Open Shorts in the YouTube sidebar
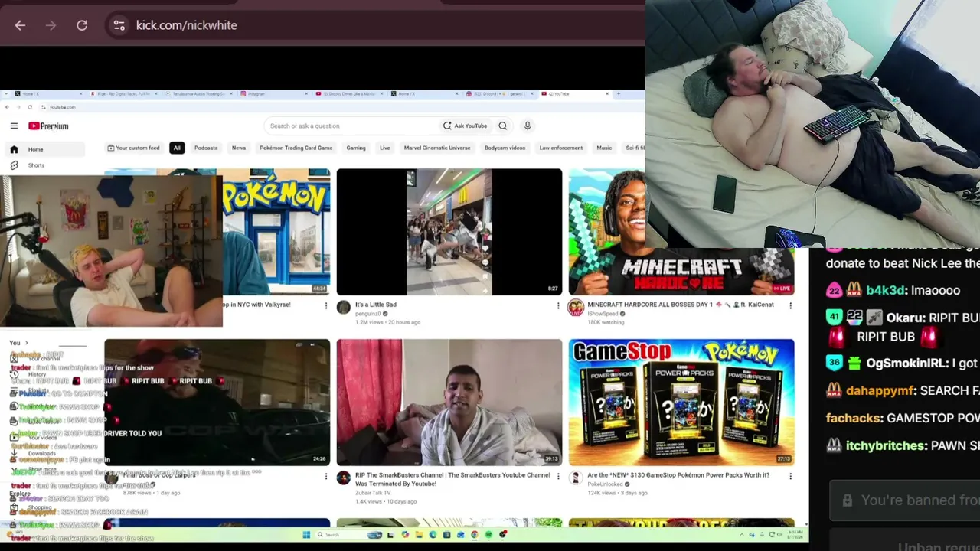The image size is (980, 551). (46, 165)
